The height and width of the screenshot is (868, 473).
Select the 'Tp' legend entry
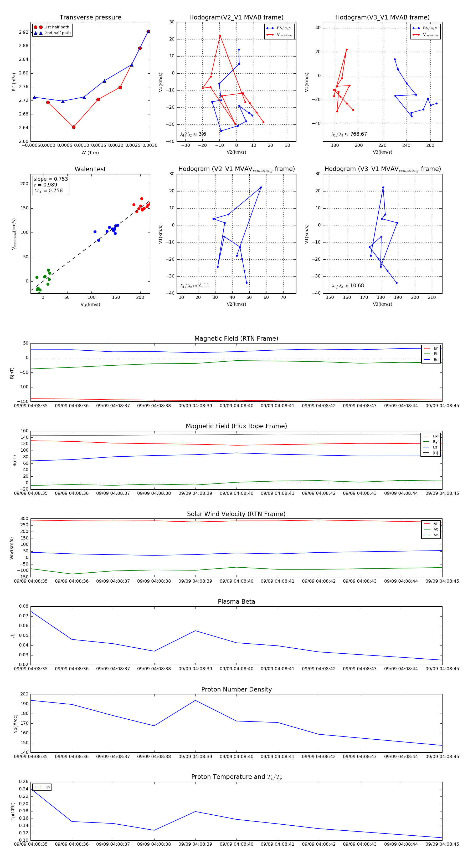click(42, 787)
